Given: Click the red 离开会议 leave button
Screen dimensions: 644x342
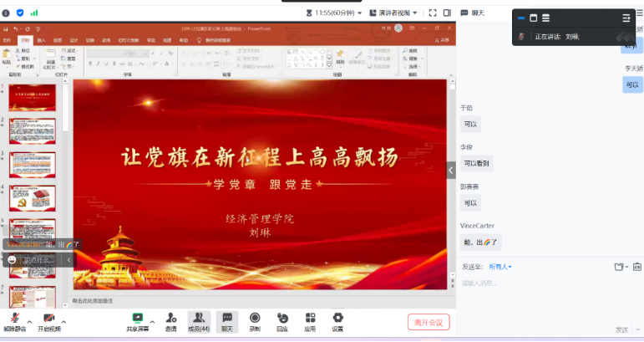Looking at the screenshot, I should pos(429,322).
